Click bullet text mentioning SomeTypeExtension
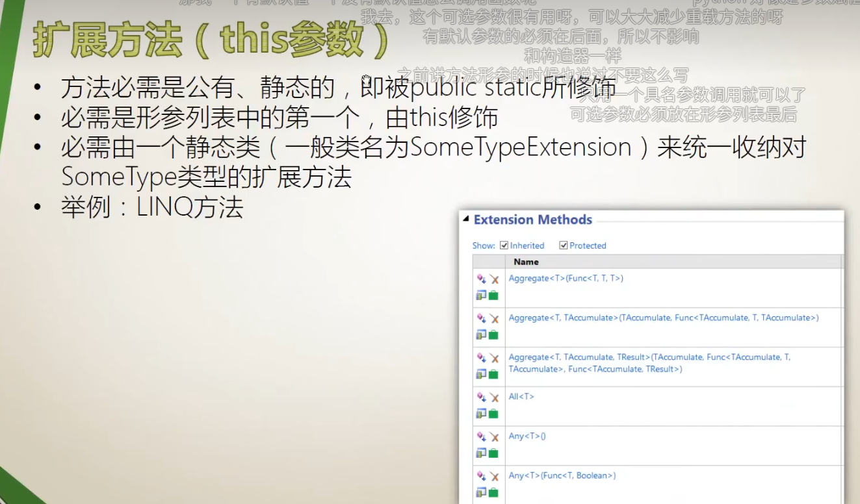 click(434, 162)
